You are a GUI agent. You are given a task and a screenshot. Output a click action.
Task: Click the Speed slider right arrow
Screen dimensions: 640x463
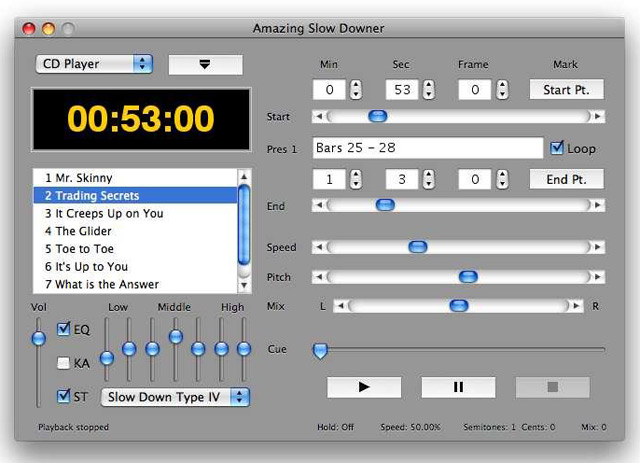(x=598, y=247)
